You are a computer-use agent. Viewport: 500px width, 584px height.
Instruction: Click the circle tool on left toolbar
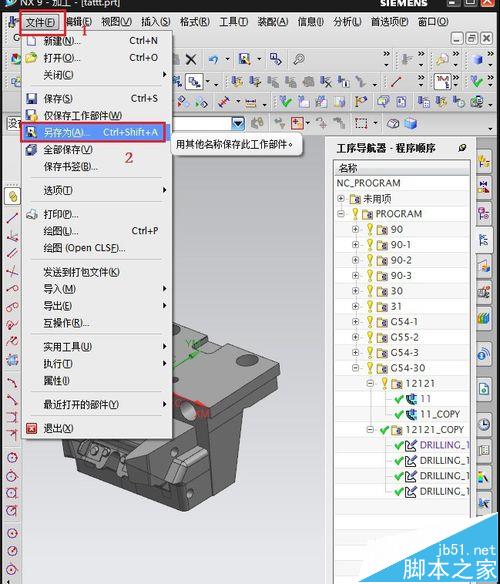pos(12,457)
